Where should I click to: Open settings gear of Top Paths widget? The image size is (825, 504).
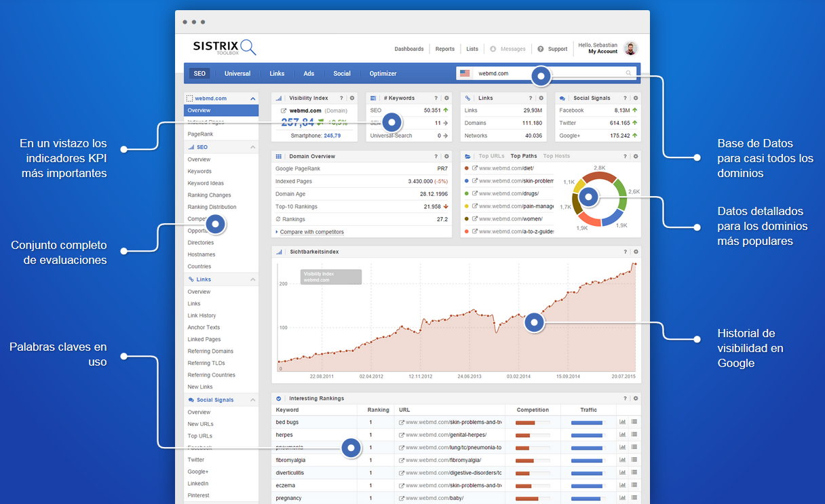636,156
